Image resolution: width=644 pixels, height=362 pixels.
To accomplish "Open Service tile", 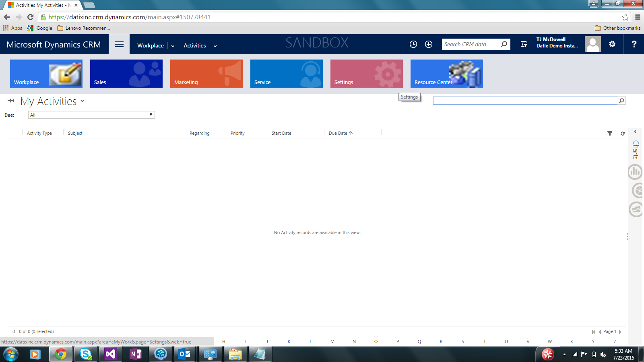I will pyautogui.click(x=287, y=74).
